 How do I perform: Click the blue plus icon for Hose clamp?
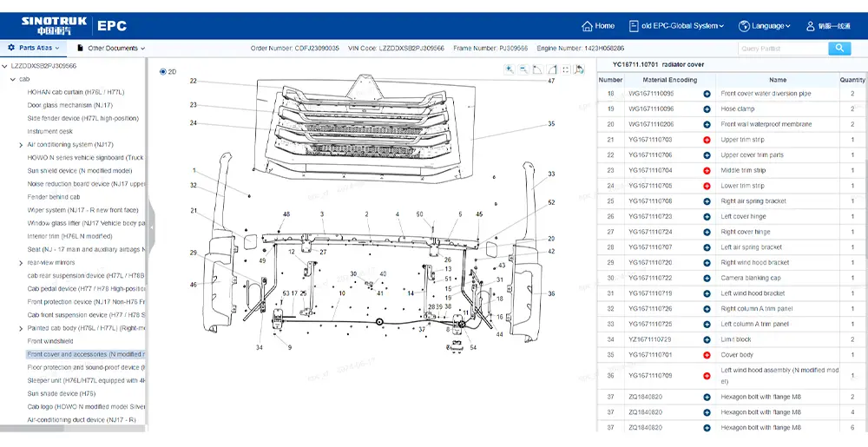pyautogui.click(x=707, y=109)
